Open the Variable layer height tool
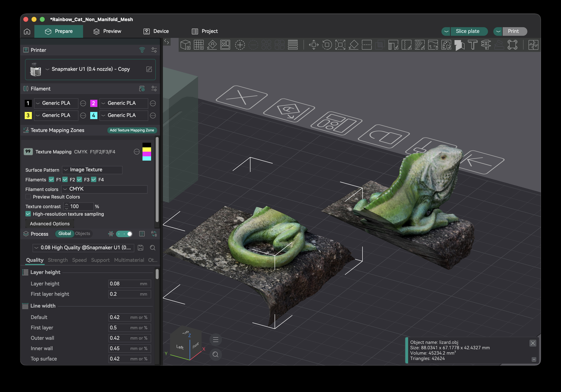 (x=293, y=45)
